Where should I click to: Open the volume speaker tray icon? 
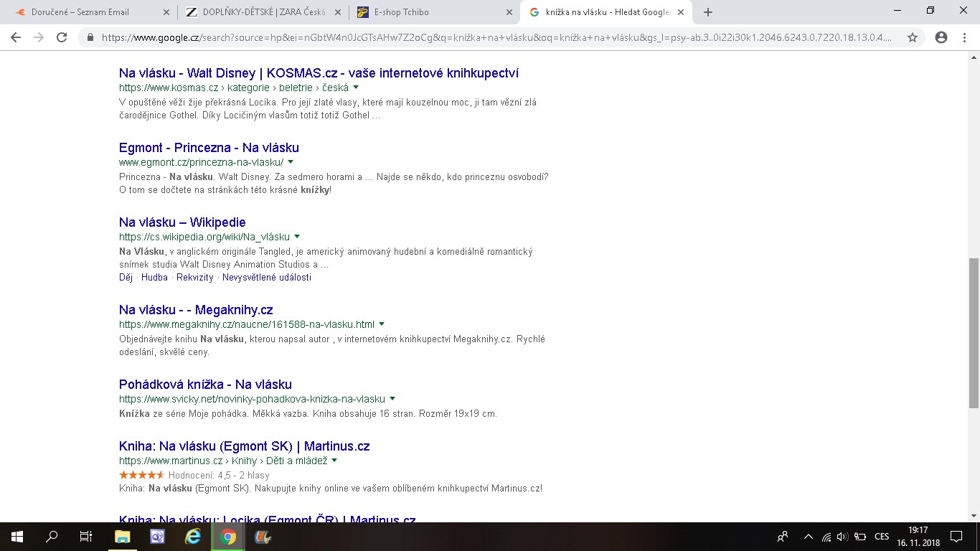point(842,537)
